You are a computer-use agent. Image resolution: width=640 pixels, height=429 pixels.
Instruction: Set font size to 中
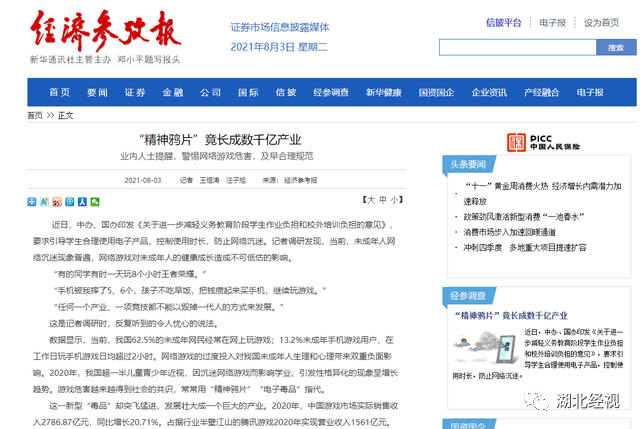coord(382,200)
